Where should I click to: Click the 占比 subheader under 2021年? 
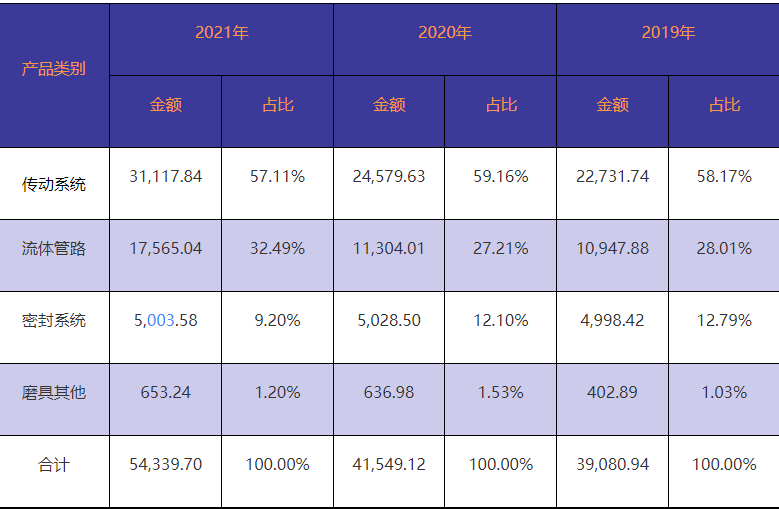click(x=278, y=105)
